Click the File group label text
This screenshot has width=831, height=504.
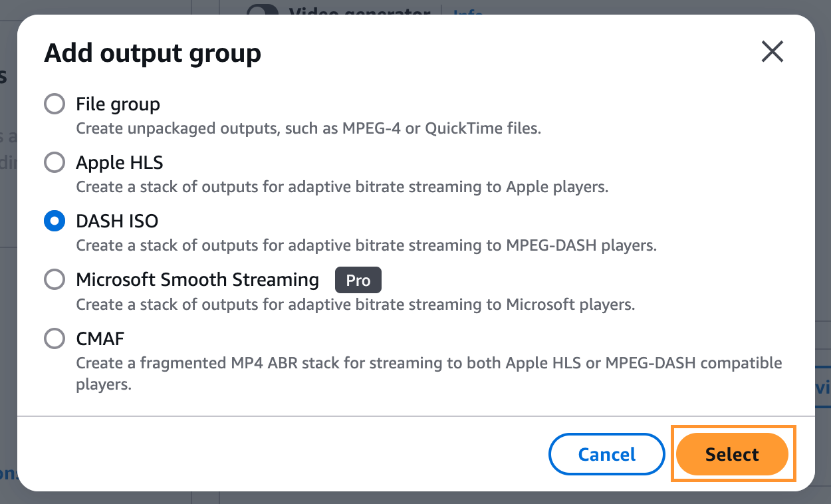[118, 104]
